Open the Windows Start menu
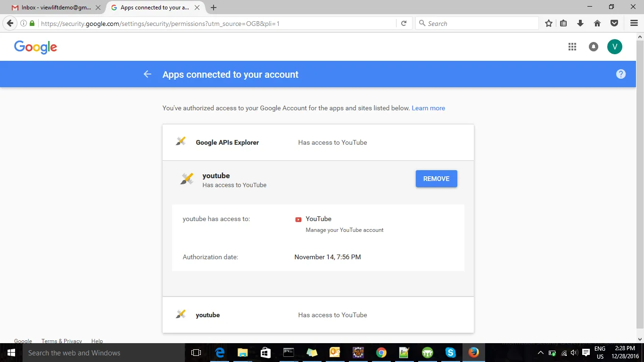 pos(11,353)
